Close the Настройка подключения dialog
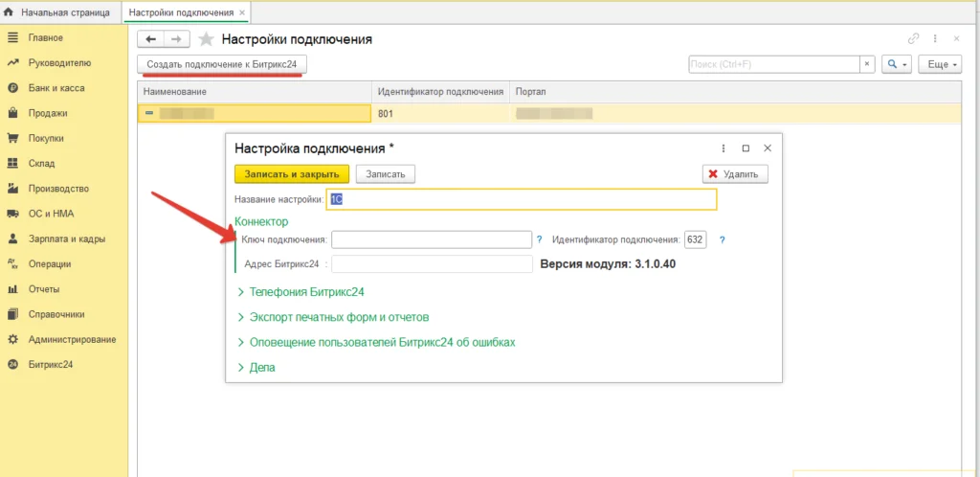The image size is (980, 477). pyautogui.click(x=768, y=148)
